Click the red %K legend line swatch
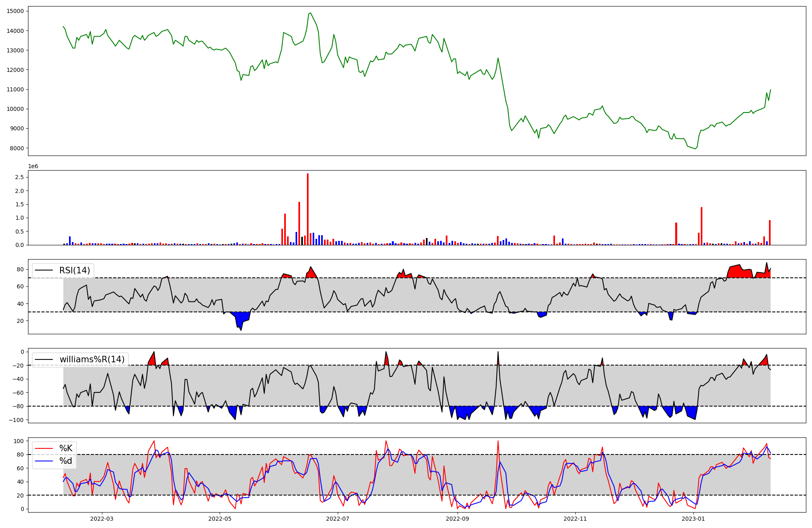Viewport: 812px width, 528px height. tap(44, 448)
